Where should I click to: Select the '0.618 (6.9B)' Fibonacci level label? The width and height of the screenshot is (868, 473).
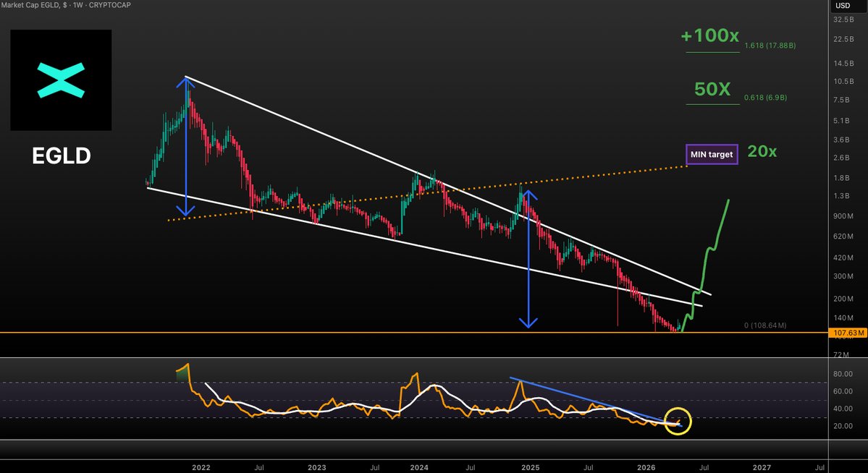766,98
